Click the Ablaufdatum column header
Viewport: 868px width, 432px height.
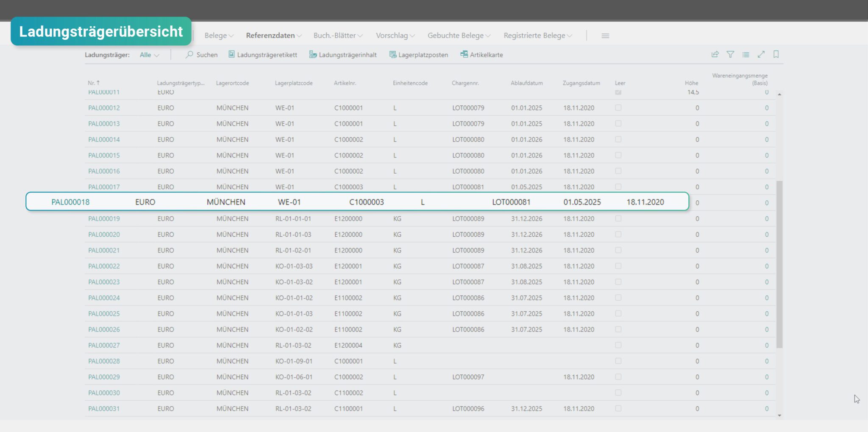pyautogui.click(x=527, y=83)
